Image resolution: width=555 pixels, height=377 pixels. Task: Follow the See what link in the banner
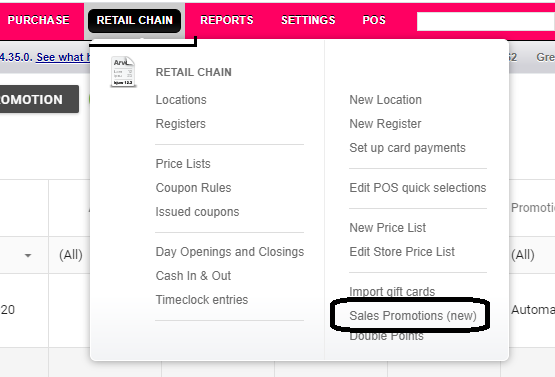62,57
